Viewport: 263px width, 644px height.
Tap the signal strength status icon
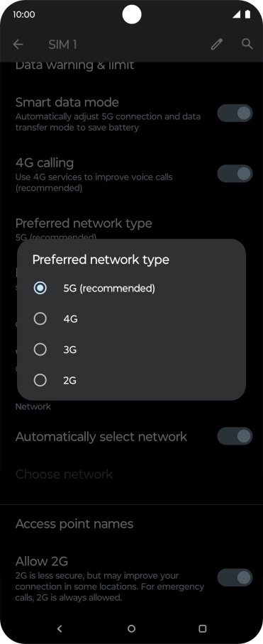point(236,14)
